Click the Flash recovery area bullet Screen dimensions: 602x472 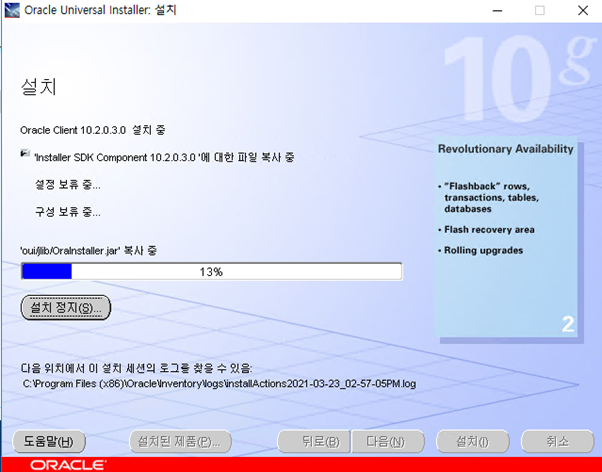486,230
